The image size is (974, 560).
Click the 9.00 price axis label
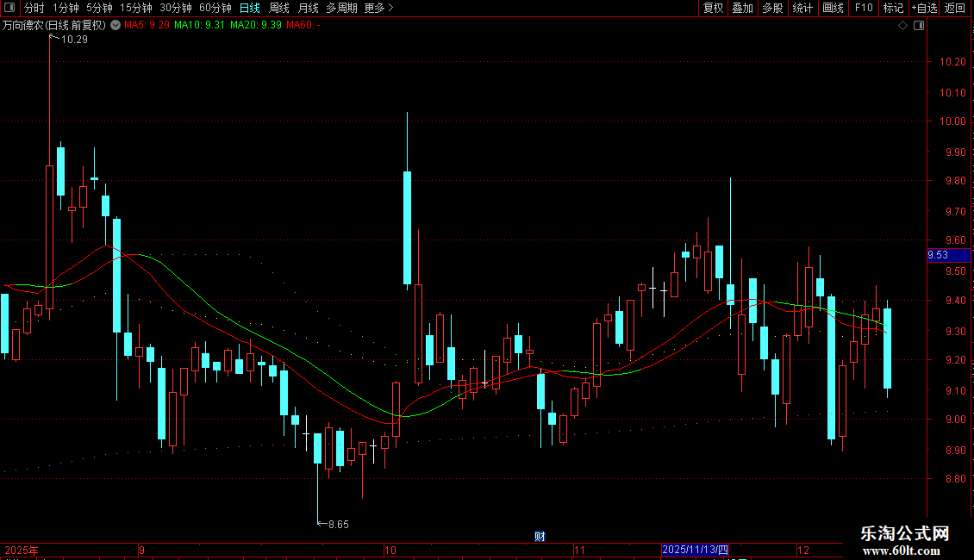pyautogui.click(x=955, y=420)
